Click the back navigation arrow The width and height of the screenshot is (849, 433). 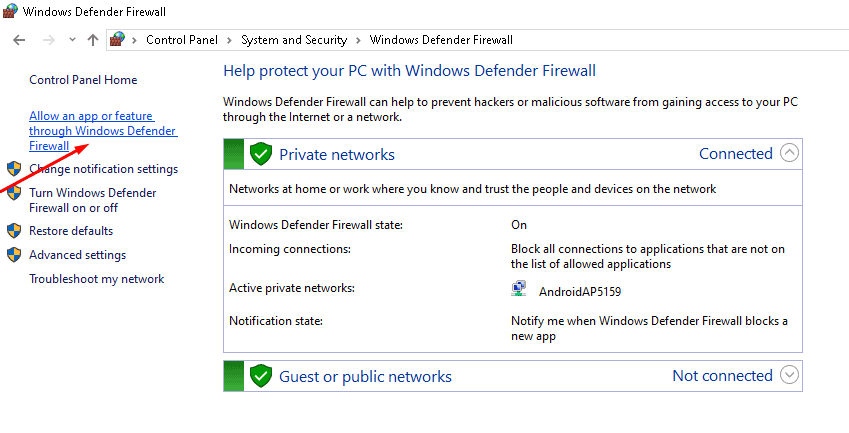click(x=19, y=40)
